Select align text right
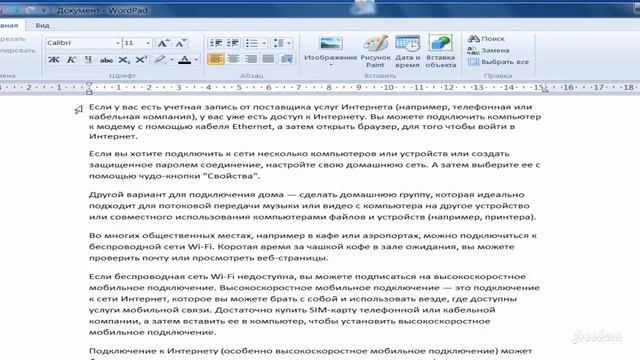 [x=251, y=59]
